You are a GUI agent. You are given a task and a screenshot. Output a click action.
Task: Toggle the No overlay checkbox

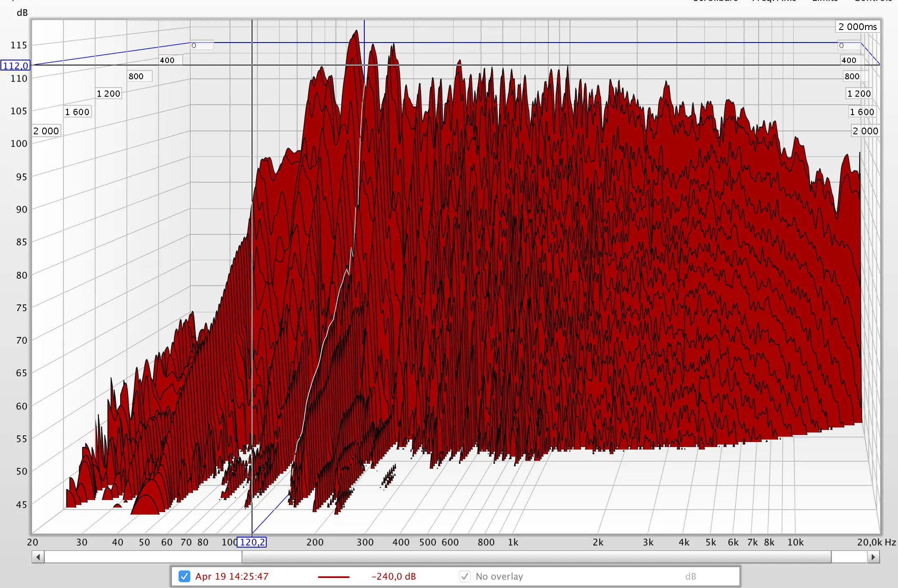(x=464, y=576)
